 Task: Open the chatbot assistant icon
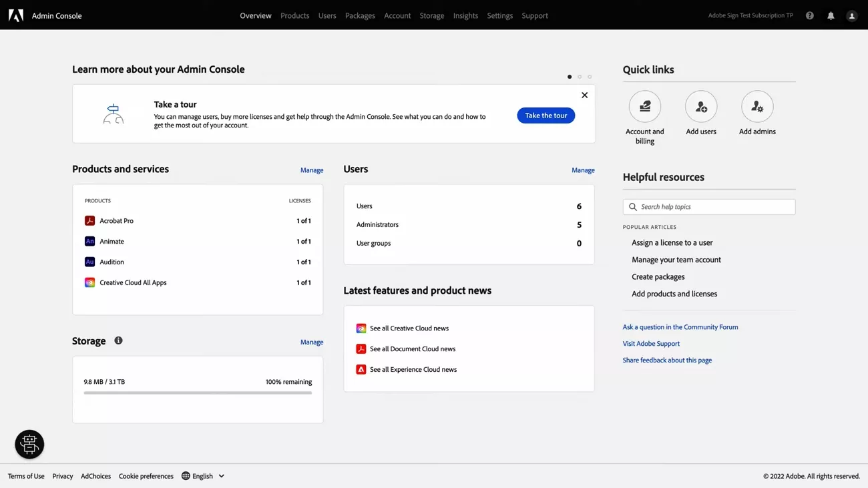29,444
